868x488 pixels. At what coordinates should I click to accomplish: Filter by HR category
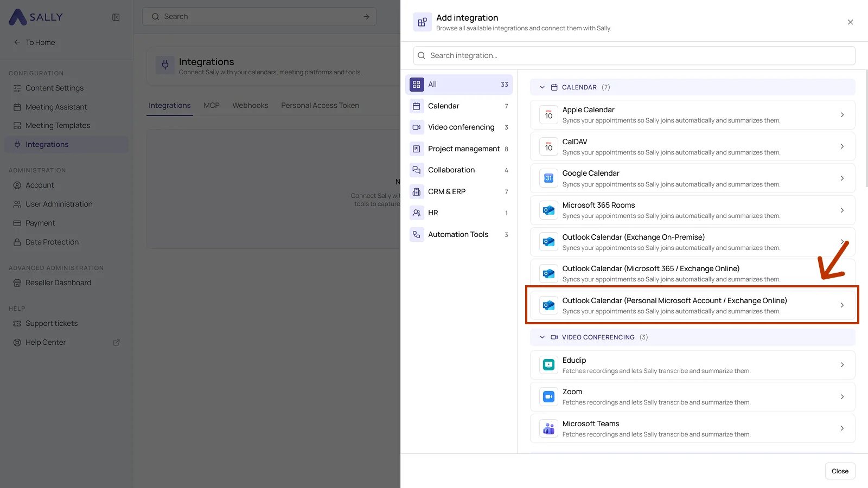tap(459, 213)
